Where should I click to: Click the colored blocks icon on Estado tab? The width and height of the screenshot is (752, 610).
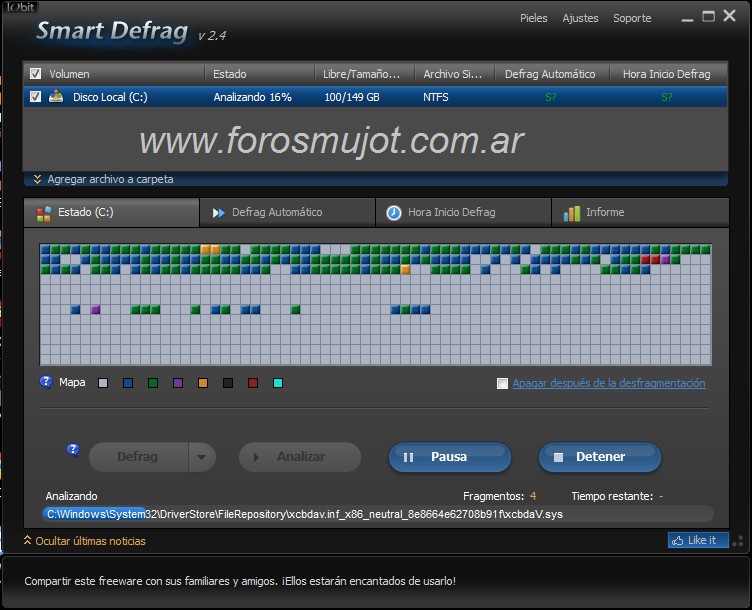coord(43,213)
